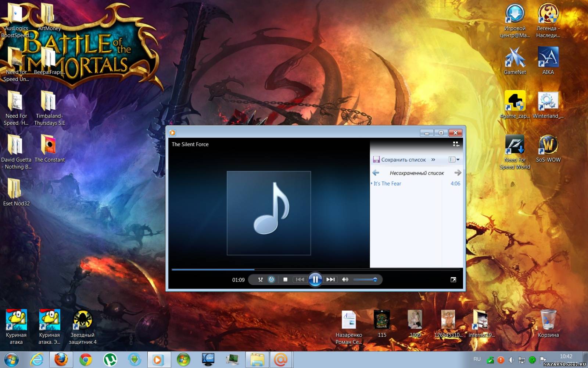Pause the playing track
This screenshot has width=588, height=368.
[x=315, y=280]
